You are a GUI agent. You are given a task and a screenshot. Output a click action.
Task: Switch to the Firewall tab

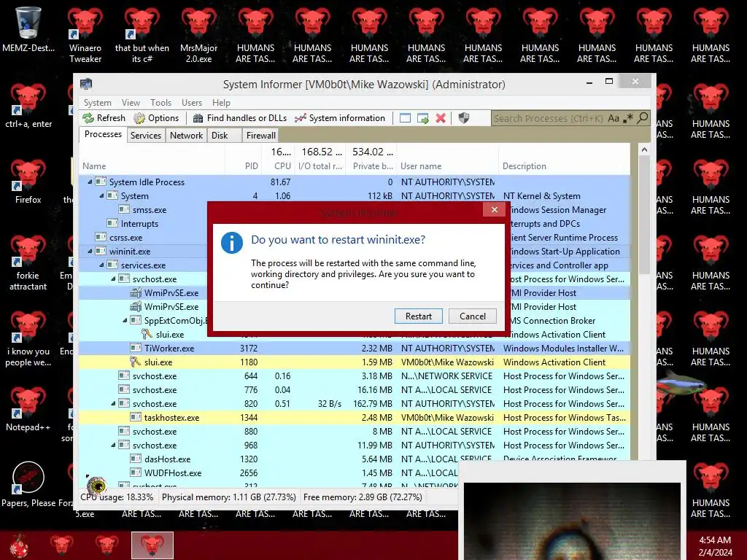[x=260, y=135]
